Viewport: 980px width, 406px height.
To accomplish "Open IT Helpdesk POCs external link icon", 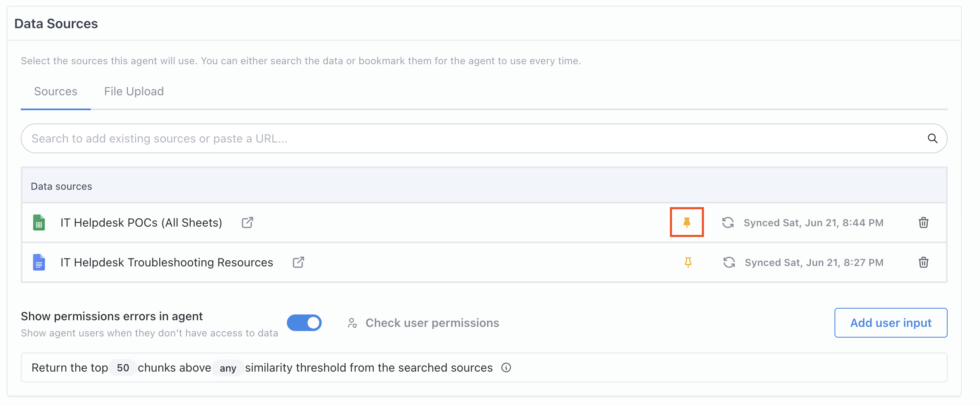I will click(x=247, y=222).
